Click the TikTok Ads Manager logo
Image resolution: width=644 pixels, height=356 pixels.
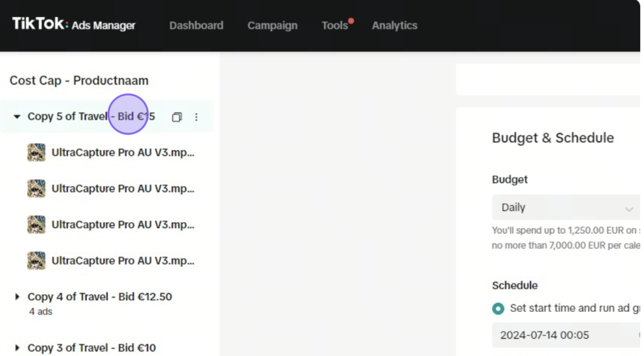74,25
